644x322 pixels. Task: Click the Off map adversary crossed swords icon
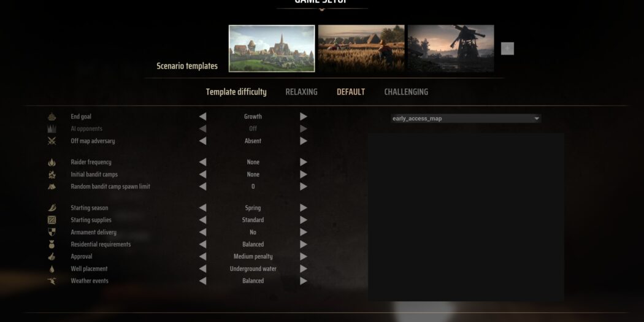(x=52, y=141)
